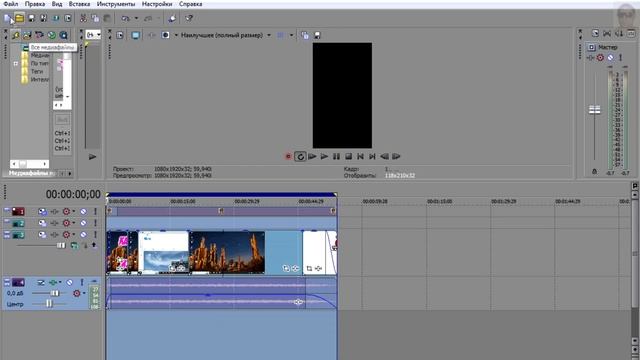Click the save project icon
The image size is (640, 360).
click(x=31, y=18)
